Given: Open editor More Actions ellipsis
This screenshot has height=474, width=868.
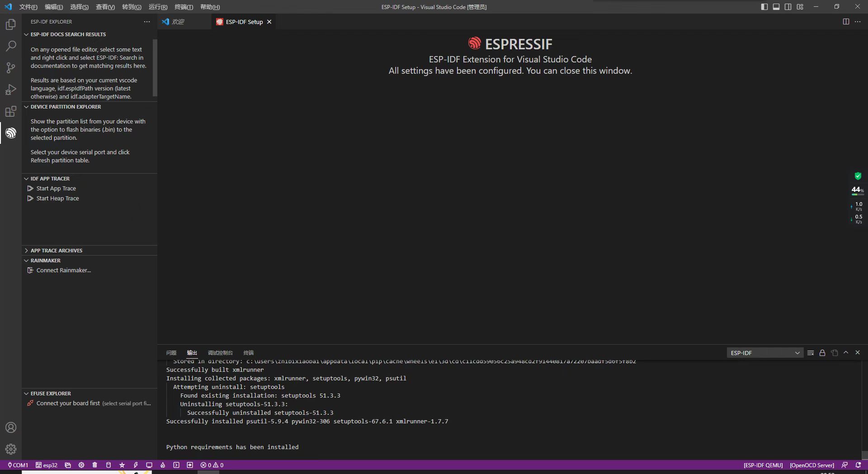Looking at the screenshot, I should pyautogui.click(x=858, y=22).
